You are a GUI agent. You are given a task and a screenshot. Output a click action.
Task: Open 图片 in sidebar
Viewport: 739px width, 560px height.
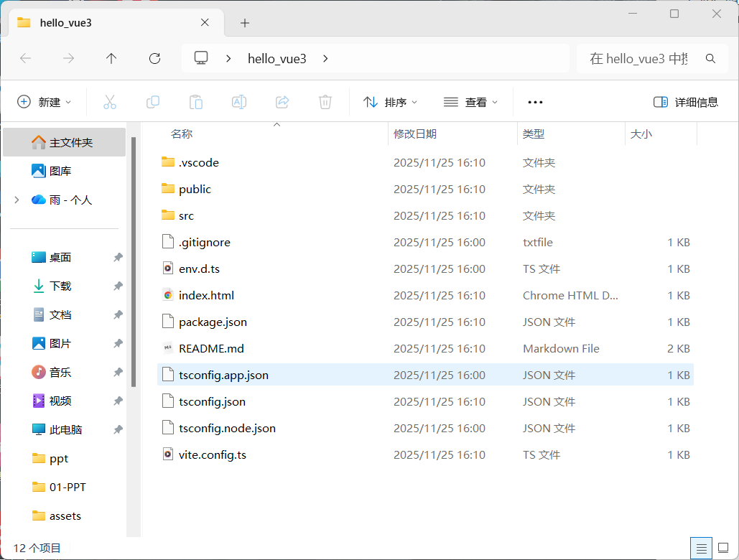point(65,343)
